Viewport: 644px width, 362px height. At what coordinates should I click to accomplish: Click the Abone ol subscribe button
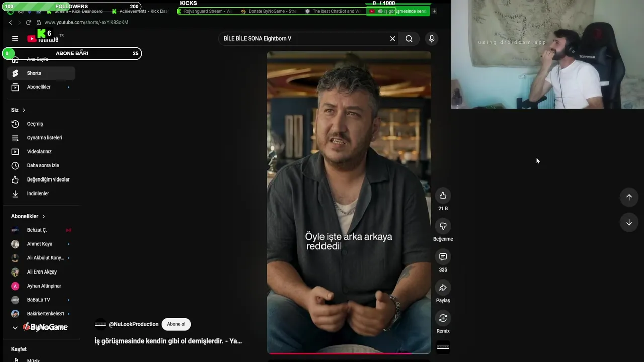[176, 324]
